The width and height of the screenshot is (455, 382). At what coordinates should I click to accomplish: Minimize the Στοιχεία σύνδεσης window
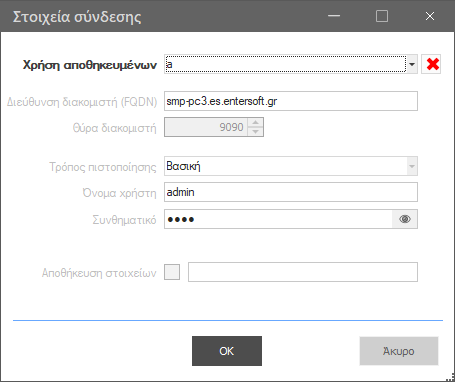point(334,16)
